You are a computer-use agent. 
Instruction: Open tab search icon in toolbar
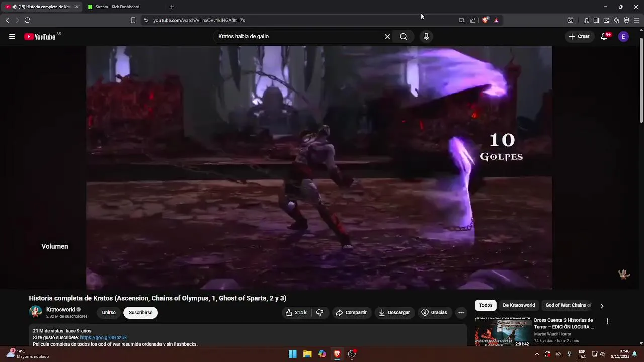pos(570,20)
